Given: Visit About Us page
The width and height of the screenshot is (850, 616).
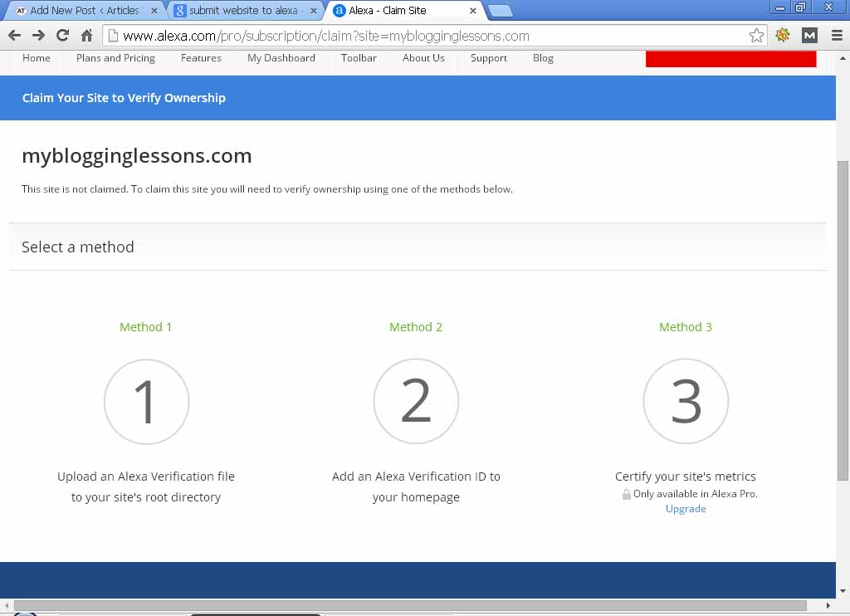Looking at the screenshot, I should 423,58.
